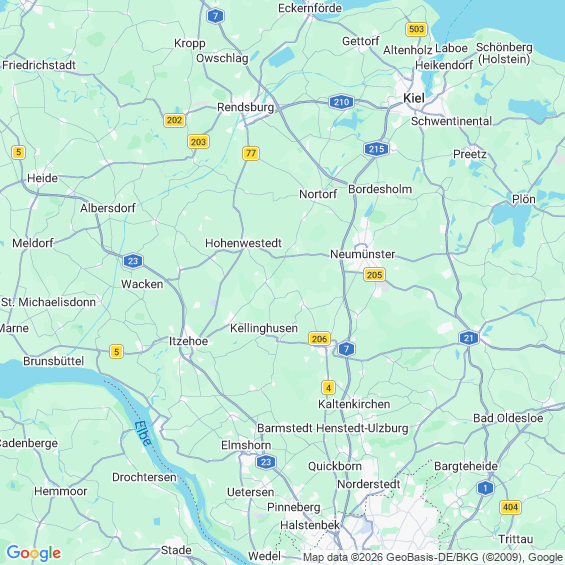
Task: Click the B 77 road marker
Action: coord(251,153)
